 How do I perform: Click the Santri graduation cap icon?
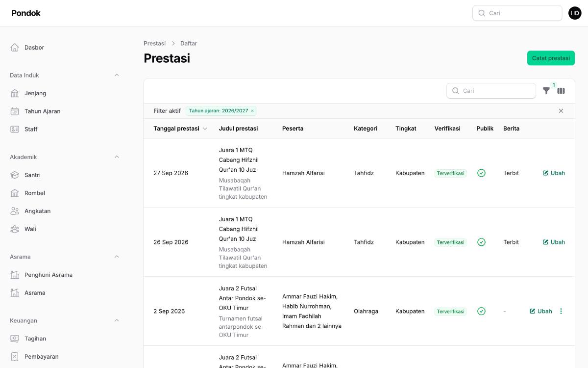pos(15,175)
